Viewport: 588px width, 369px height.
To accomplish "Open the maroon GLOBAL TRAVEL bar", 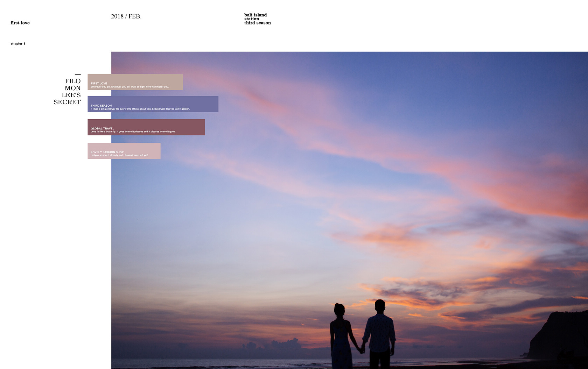I will [146, 127].
